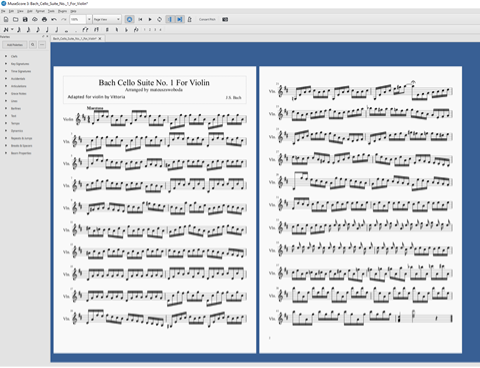This screenshot has height=368, width=480.
Task: Toggle note input mode (N)
Action: click(6, 30)
